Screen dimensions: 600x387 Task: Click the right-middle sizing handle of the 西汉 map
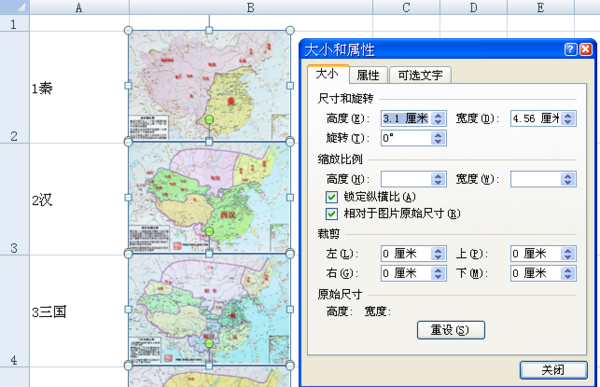pos(290,198)
